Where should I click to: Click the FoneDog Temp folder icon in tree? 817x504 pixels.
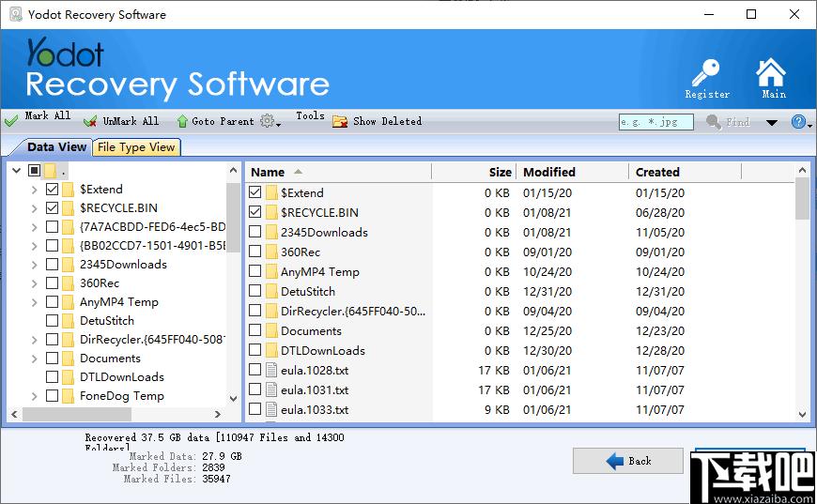(x=69, y=396)
